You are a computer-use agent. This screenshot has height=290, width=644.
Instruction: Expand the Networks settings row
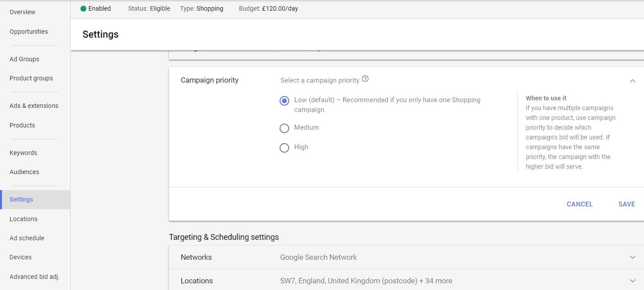click(x=632, y=257)
